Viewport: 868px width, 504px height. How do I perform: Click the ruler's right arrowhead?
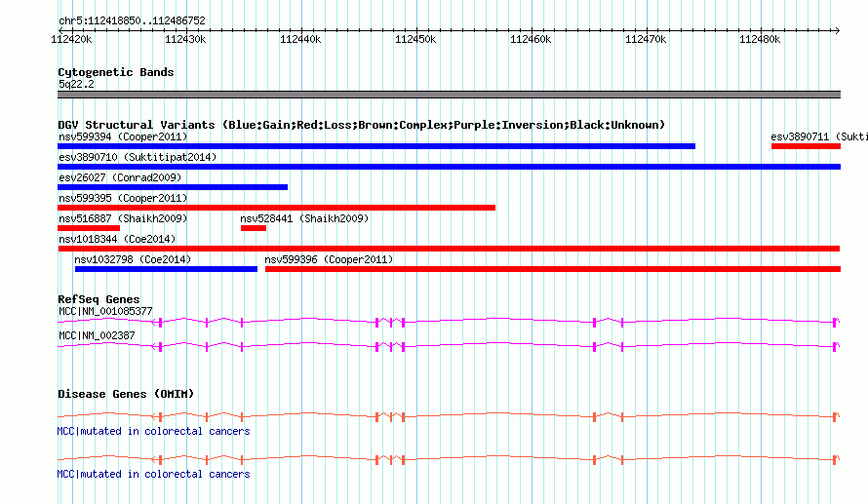pyautogui.click(x=838, y=30)
